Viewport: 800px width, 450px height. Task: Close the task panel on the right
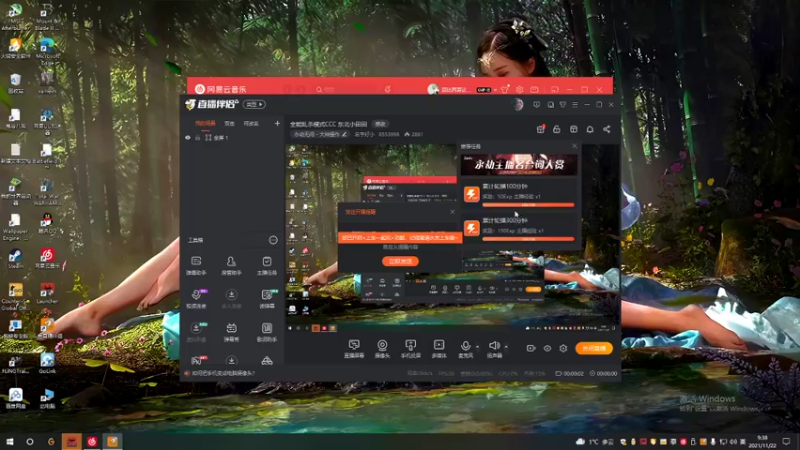coord(574,146)
